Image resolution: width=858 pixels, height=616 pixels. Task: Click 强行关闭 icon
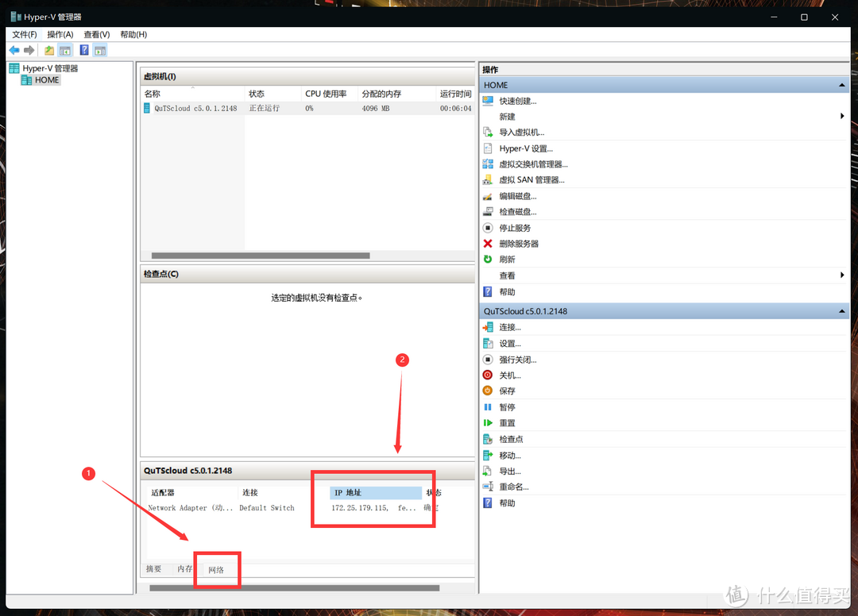coord(488,359)
